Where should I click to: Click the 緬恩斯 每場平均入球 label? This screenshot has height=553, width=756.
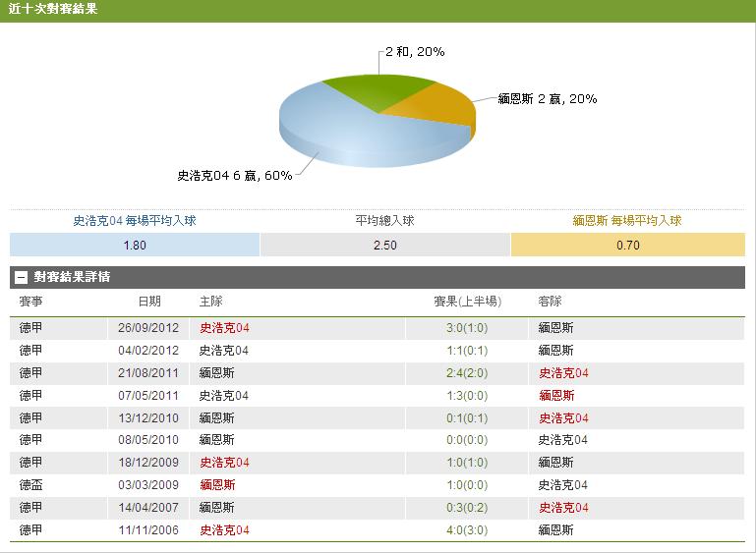[x=627, y=221]
